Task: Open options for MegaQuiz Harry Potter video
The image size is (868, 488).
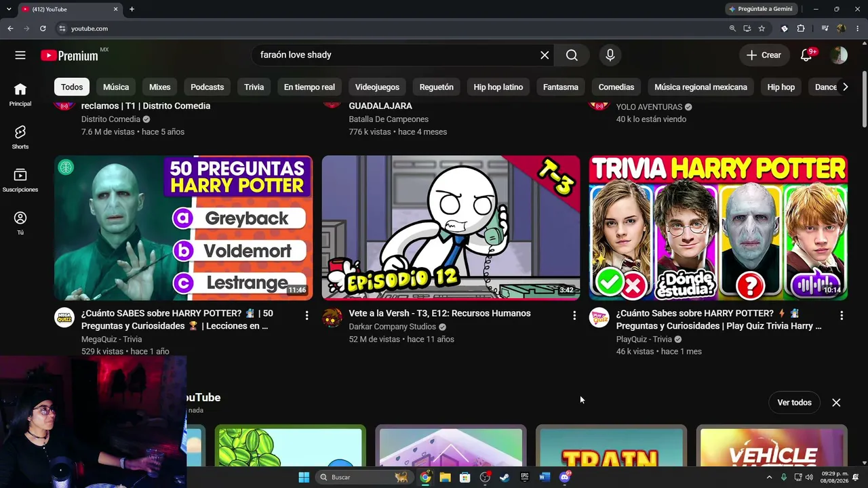Action: coord(307,315)
